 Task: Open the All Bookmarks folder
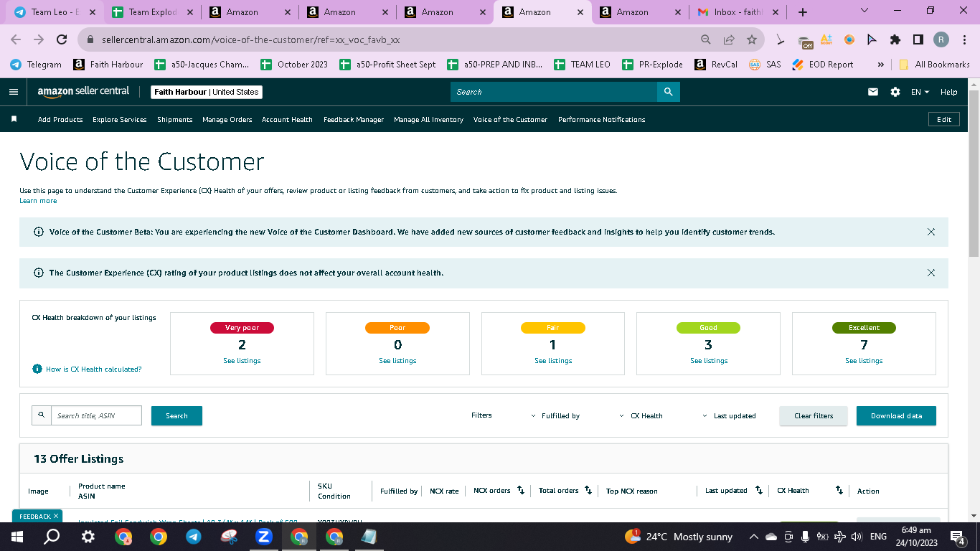tap(934, 65)
